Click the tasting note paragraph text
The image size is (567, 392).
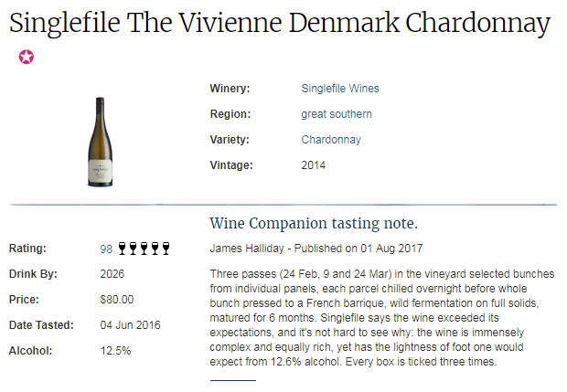click(x=382, y=318)
